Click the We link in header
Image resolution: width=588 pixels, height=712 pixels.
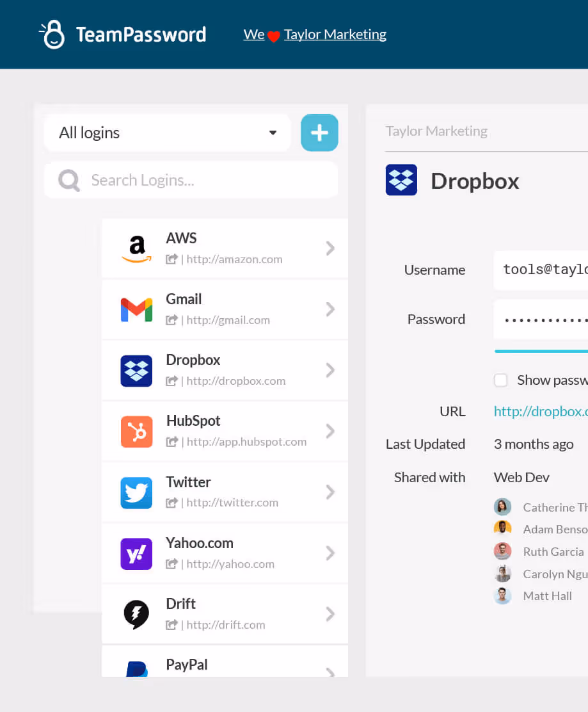tap(254, 35)
